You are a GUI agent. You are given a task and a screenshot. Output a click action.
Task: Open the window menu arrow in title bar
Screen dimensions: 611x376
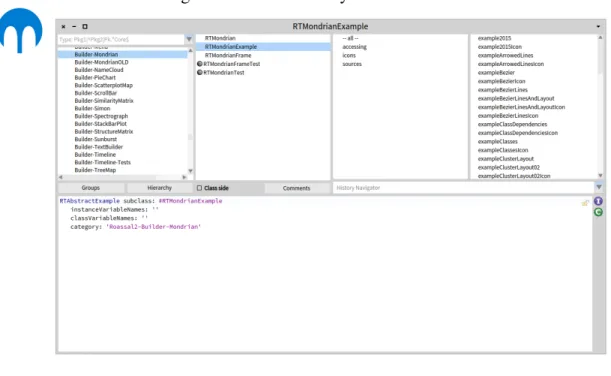tap(598, 26)
